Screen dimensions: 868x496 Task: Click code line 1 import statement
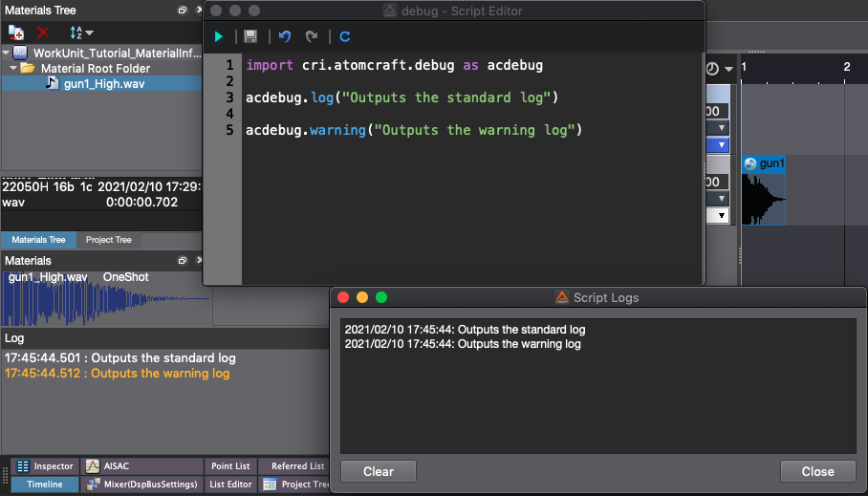394,65
